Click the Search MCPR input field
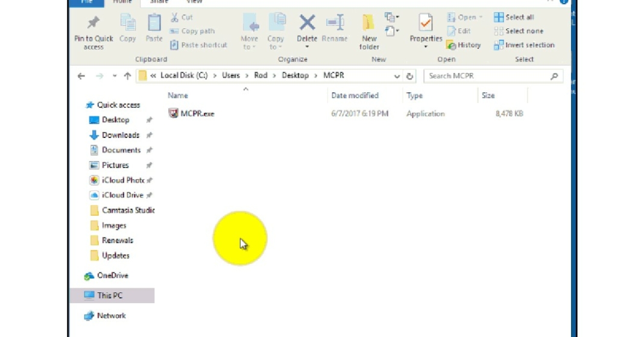This screenshot has width=644, height=337. [487, 76]
